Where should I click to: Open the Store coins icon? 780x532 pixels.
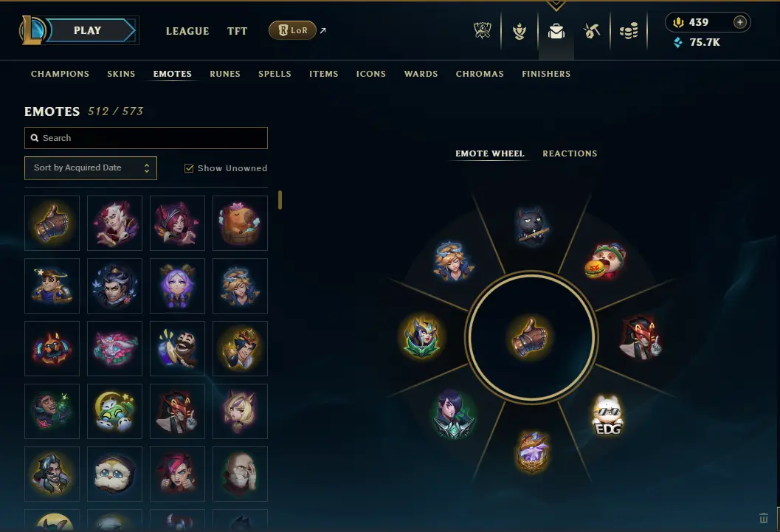629,31
